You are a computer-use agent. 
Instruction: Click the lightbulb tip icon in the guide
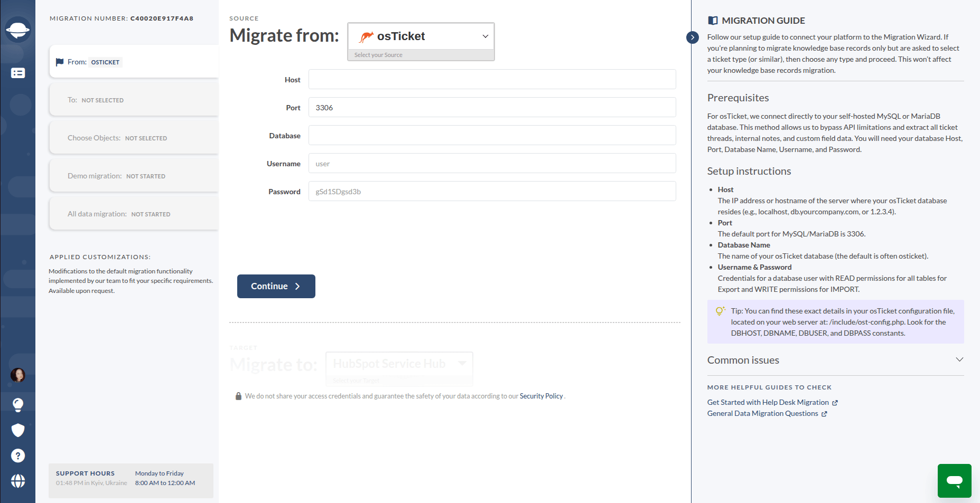(720, 311)
